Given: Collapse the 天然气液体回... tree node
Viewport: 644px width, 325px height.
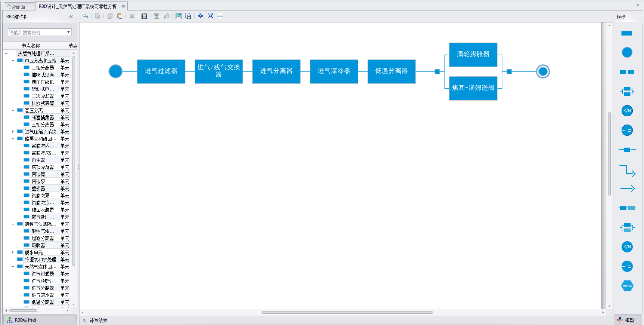Looking at the screenshot, I should click(13, 267).
